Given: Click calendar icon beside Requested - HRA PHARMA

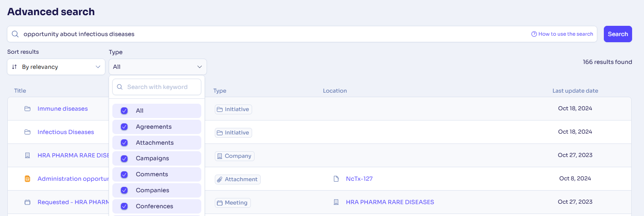Looking at the screenshot, I should [27, 202].
